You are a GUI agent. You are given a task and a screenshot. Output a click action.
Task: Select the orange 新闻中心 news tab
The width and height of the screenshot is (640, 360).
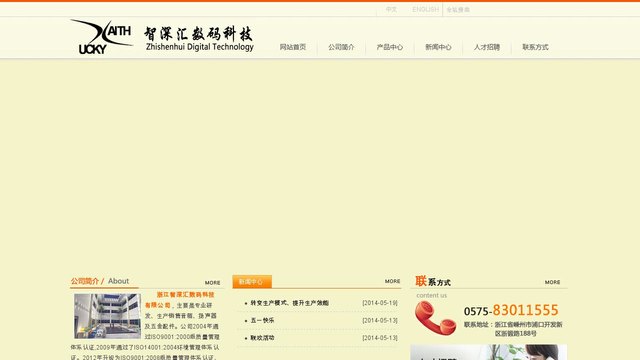pyautogui.click(x=252, y=282)
